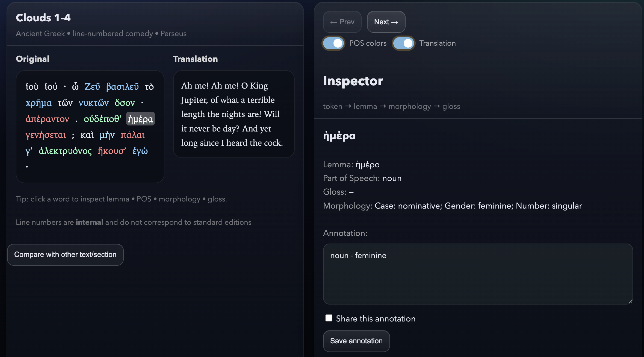Check the Share this annotation checkbox
Image resolution: width=644 pixels, height=357 pixels.
[x=329, y=318]
